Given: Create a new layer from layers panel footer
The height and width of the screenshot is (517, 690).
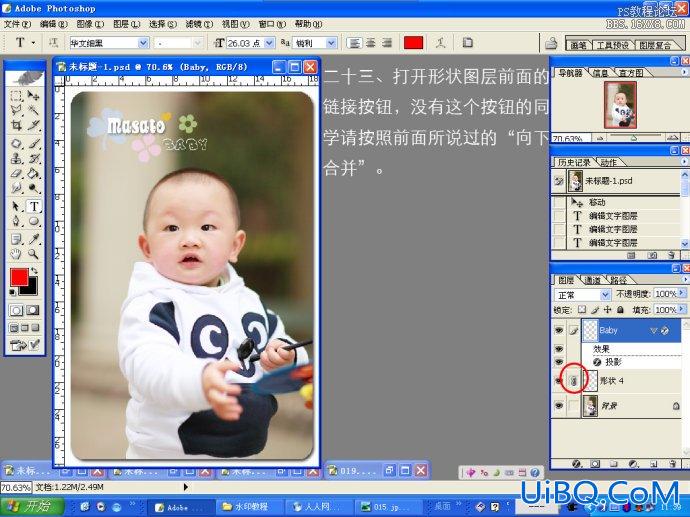Looking at the screenshot, I should point(653,464).
